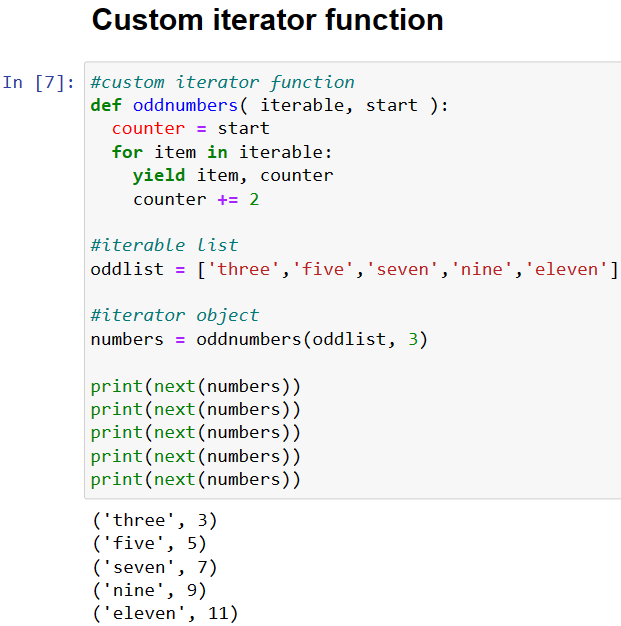Image resolution: width=621 pixels, height=626 pixels.
Task: Click the 'for item in iterable:' line
Action: point(222,152)
